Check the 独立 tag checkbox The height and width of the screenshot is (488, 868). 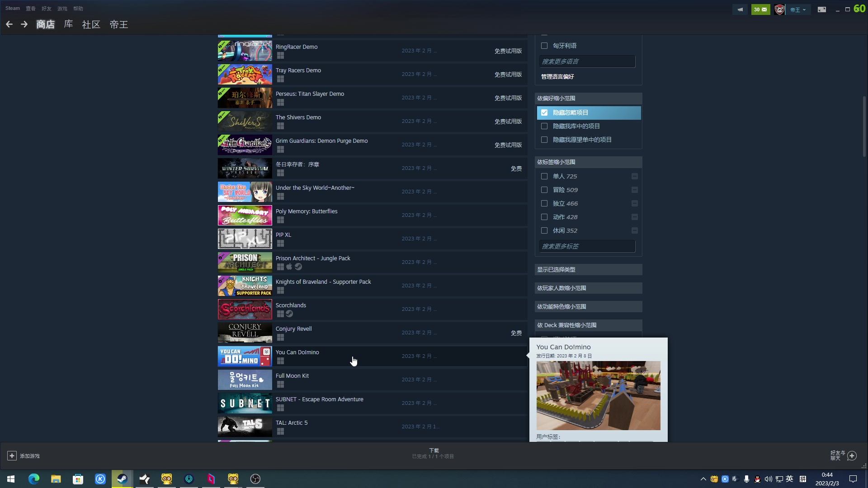click(x=544, y=203)
